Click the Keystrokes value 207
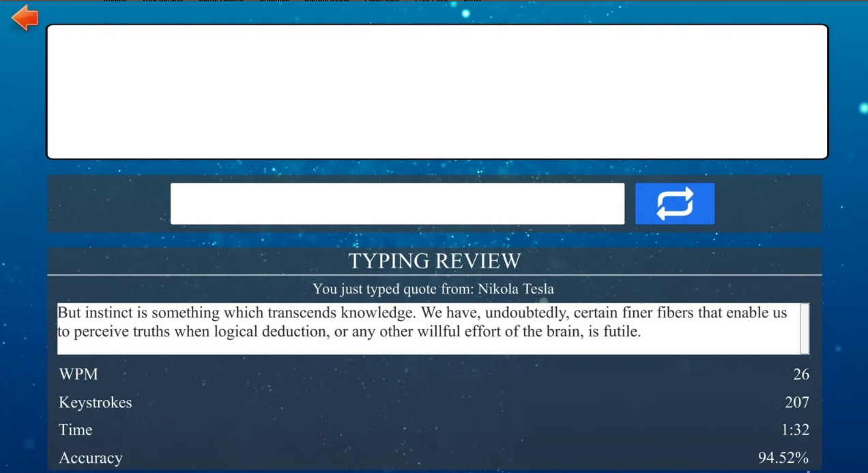 point(797,402)
